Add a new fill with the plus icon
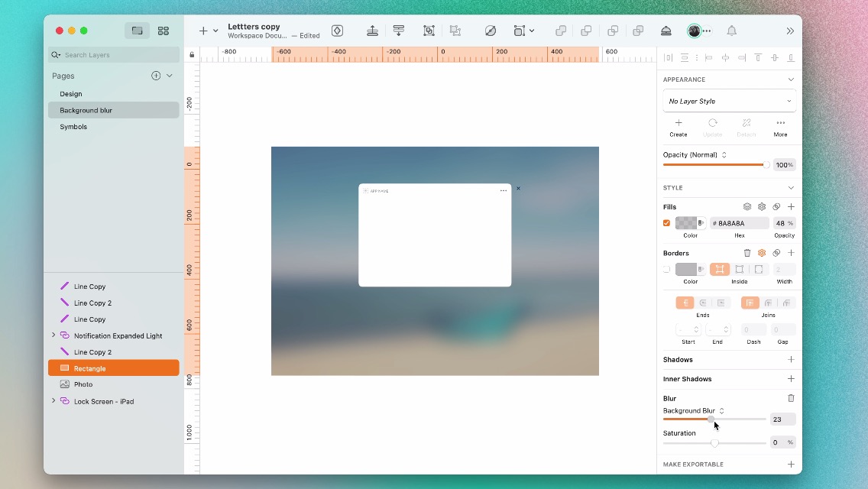 pyautogui.click(x=791, y=206)
